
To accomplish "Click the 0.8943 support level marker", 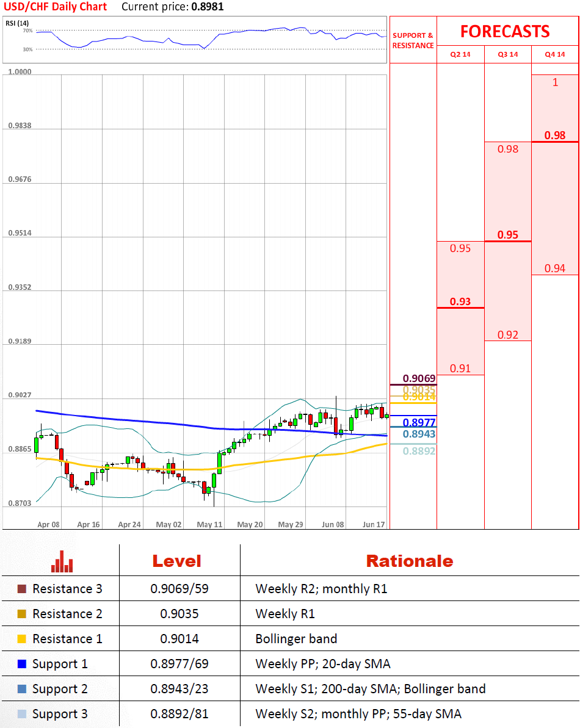I will click(x=419, y=434).
